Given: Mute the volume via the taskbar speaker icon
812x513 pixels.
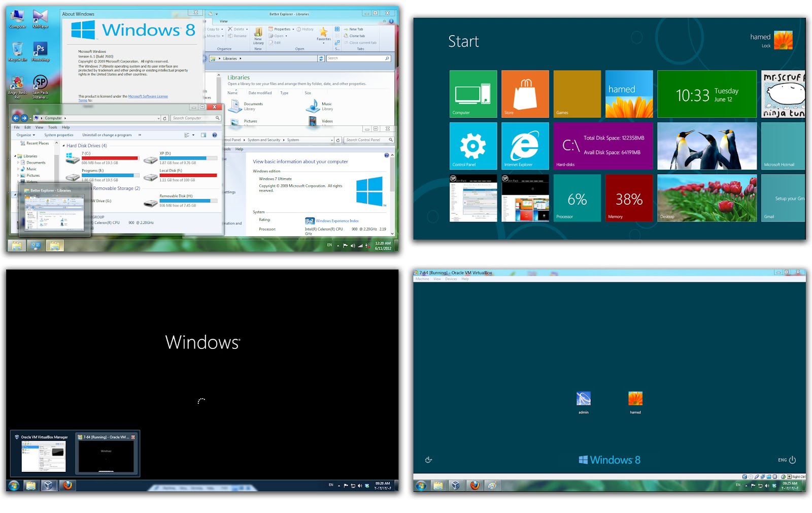Looking at the screenshot, I should 353,245.
